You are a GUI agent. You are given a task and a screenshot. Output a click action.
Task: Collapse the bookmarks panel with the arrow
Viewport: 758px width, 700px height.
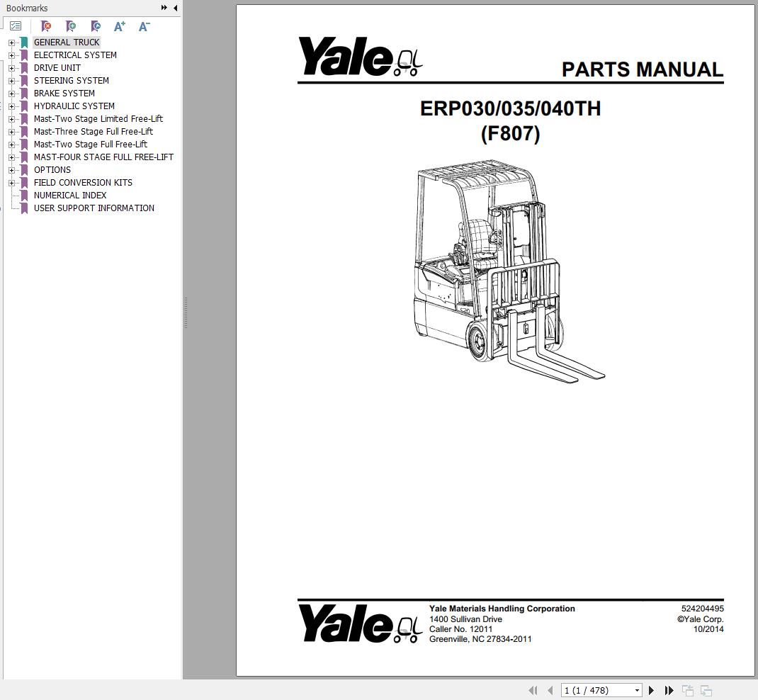pyautogui.click(x=175, y=9)
